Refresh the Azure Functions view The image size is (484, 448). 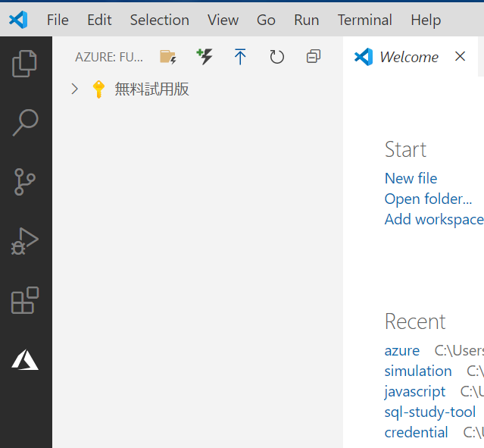(x=277, y=57)
